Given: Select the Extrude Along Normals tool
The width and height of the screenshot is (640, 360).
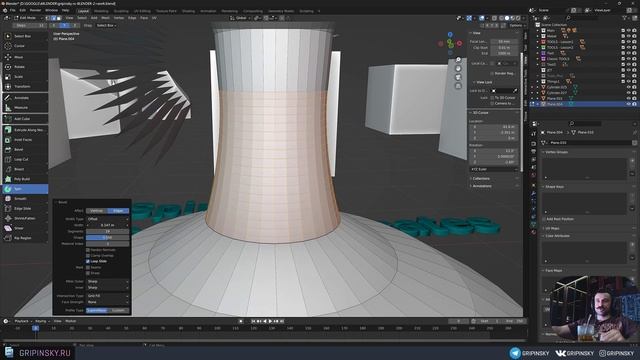Looking at the screenshot, I should point(25,130).
